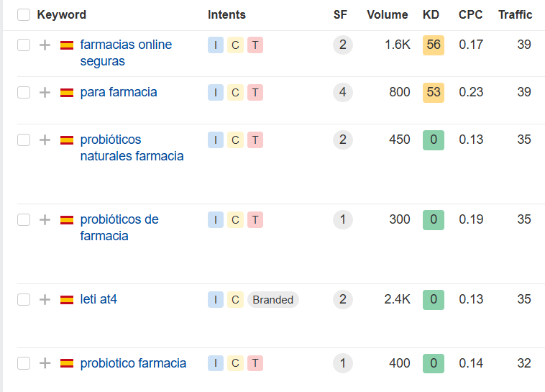
Task: Click the plus icon beside 'leti at4'
Action: tap(45, 299)
